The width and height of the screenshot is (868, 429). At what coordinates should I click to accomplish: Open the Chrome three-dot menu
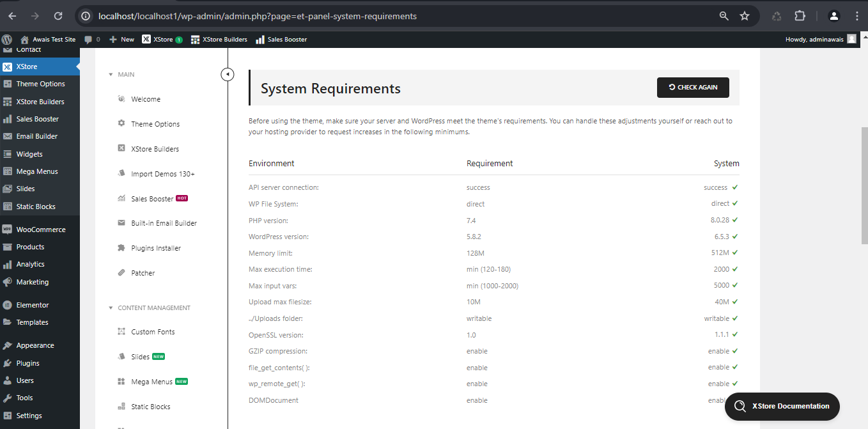(x=856, y=16)
